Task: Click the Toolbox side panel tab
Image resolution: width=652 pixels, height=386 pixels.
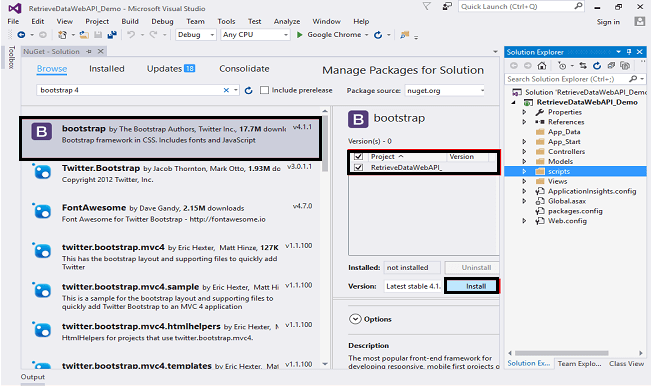Action: (x=11, y=57)
